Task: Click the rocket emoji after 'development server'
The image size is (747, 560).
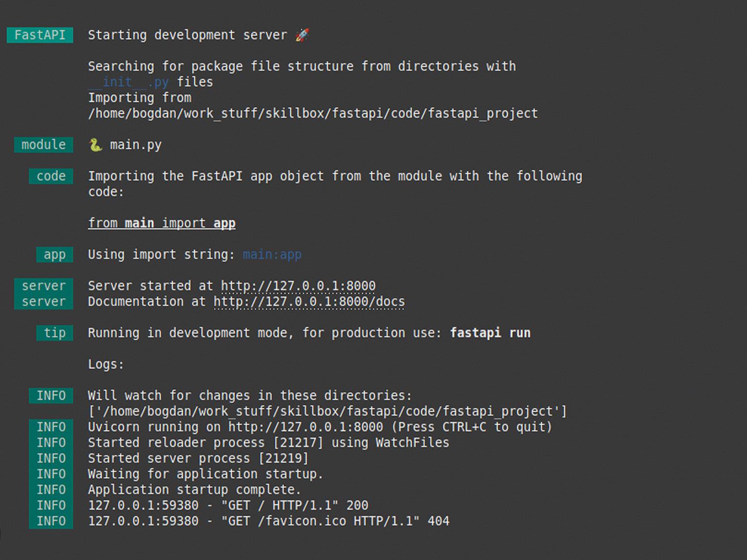Action: [x=302, y=35]
